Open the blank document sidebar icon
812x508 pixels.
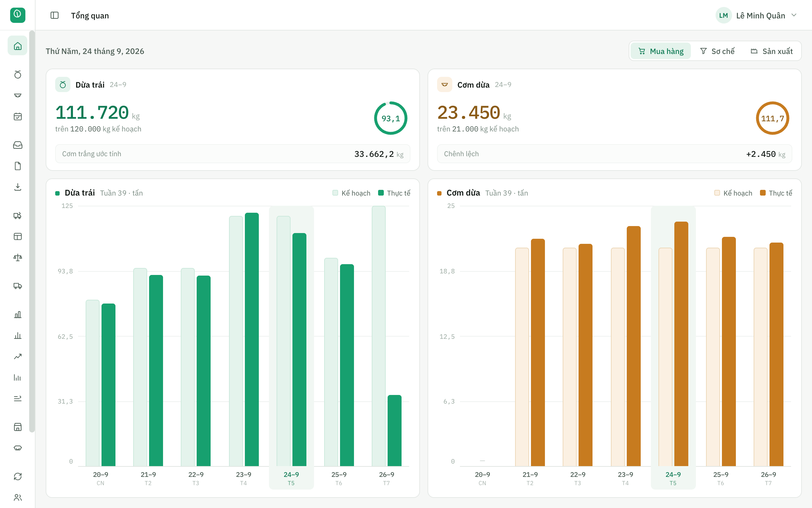point(17,166)
